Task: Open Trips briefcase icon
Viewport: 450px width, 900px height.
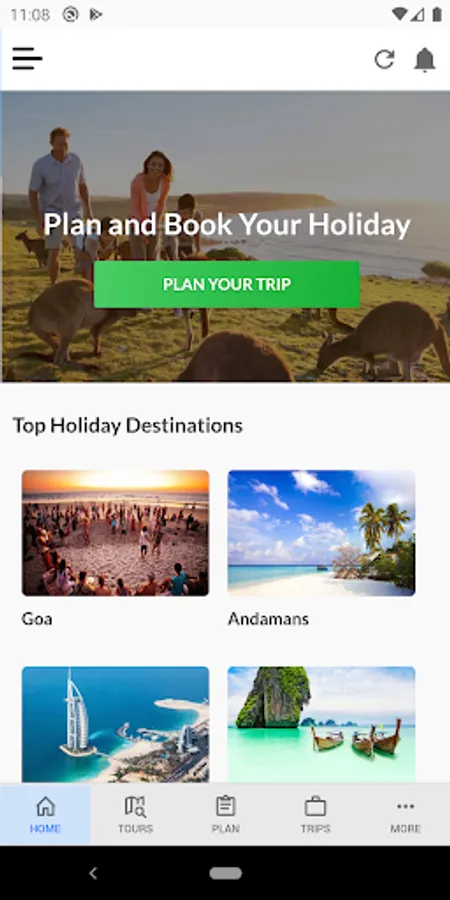Action: 315,806
